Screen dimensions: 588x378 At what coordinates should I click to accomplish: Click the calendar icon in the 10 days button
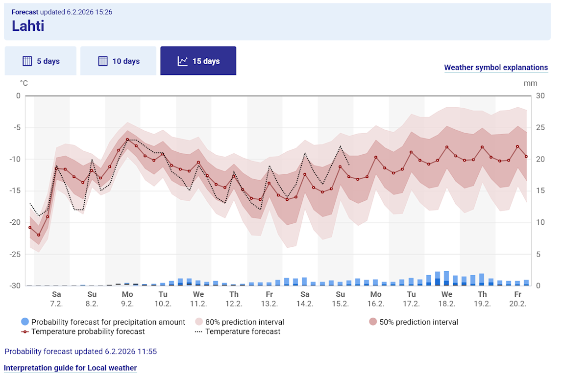pos(102,60)
